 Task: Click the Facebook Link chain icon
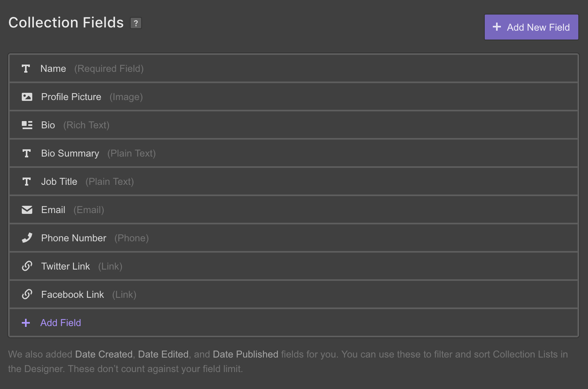27,295
